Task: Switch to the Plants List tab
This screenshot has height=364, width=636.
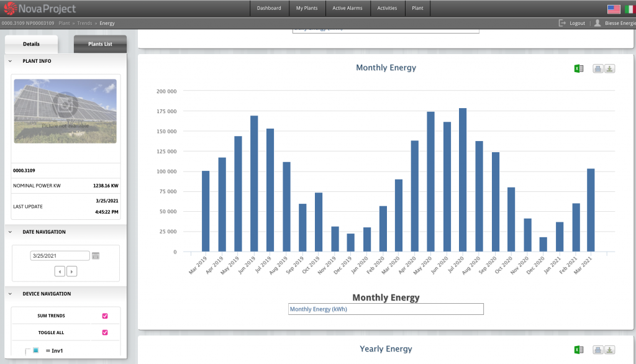Action: tap(100, 44)
